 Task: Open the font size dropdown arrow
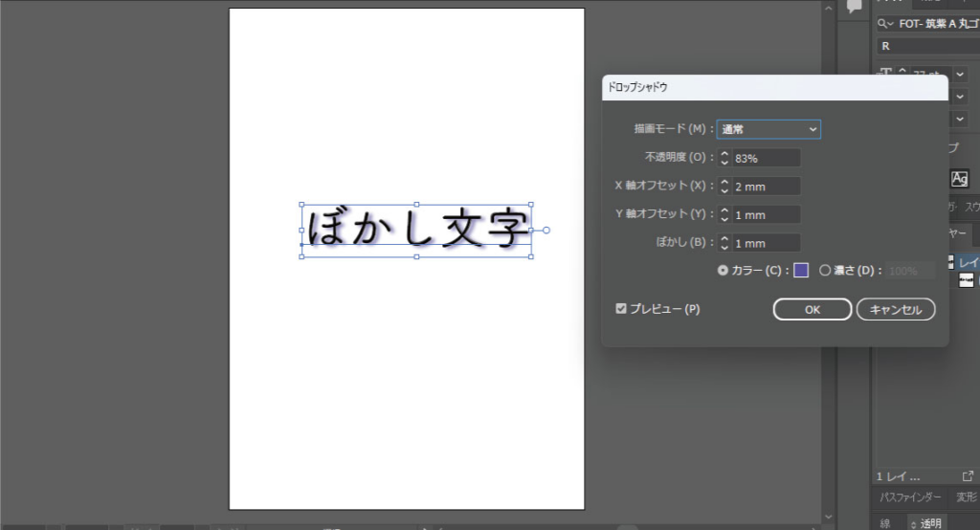960,75
